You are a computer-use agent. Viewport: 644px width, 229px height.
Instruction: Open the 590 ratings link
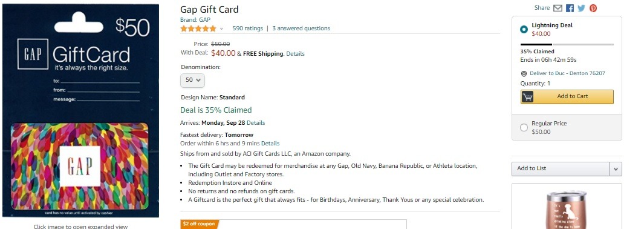click(x=248, y=28)
